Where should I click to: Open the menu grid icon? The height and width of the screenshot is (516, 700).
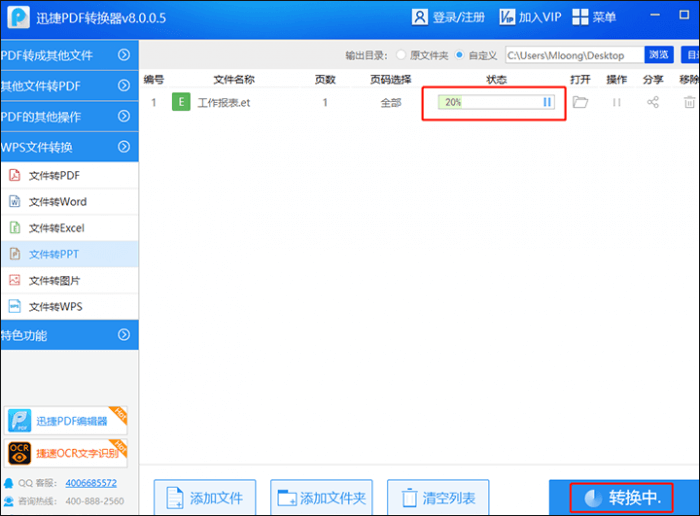click(x=580, y=17)
